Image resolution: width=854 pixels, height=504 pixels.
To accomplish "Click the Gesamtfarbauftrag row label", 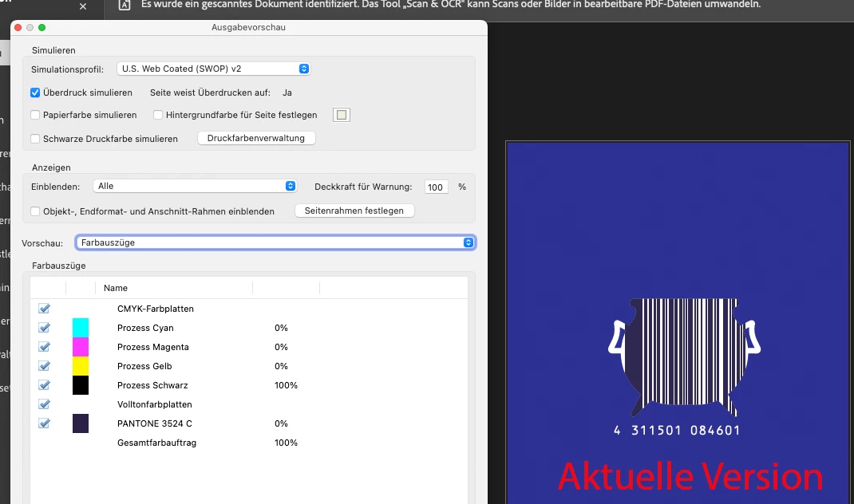I will [x=157, y=443].
